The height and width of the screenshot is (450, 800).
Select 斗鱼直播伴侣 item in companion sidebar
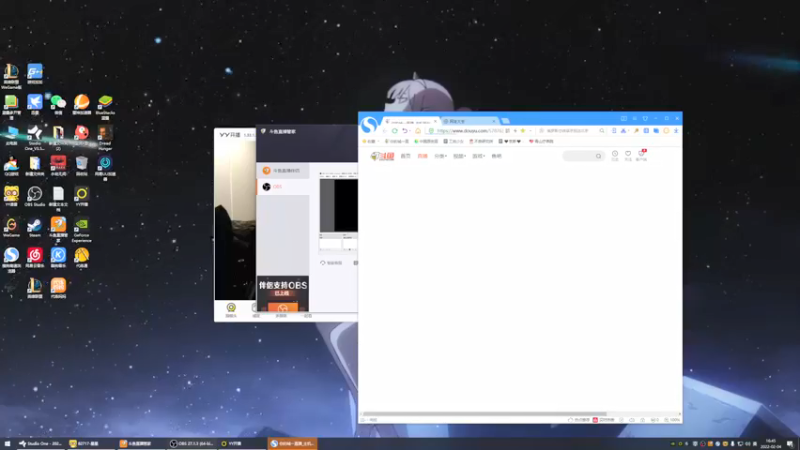point(283,170)
